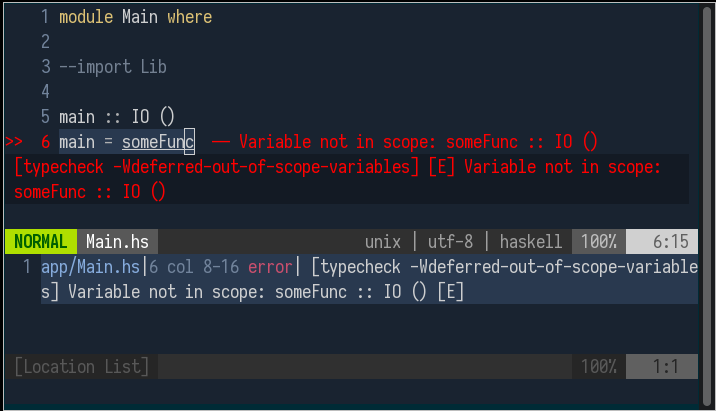
Task: Click the vertical scrollbar on right edge
Action: pos(707,206)
